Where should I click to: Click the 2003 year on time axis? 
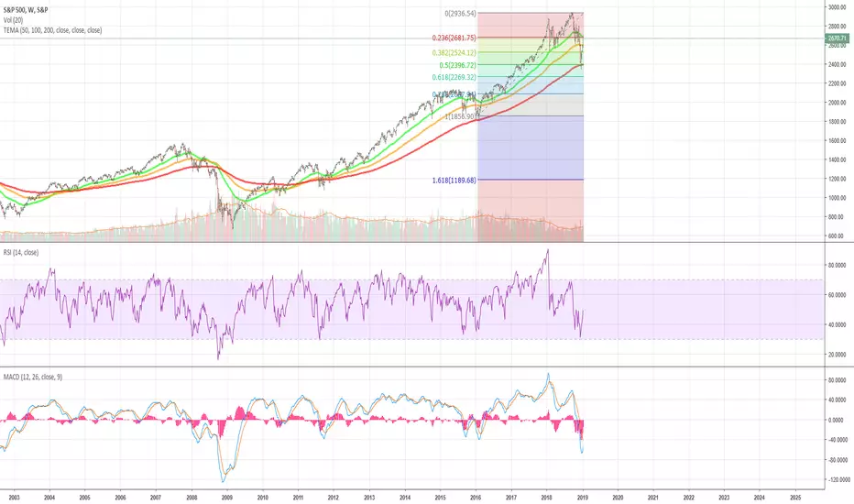(x=14, y=498)
